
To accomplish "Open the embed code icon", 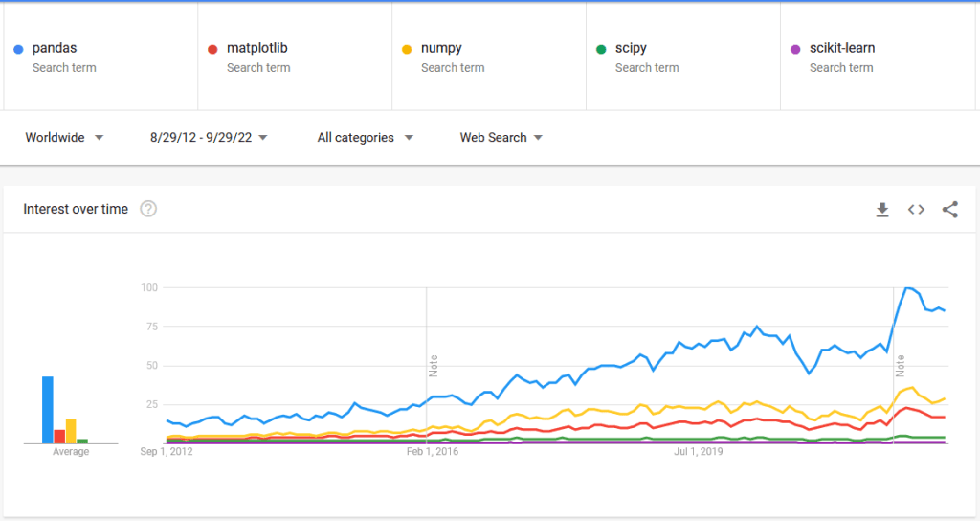I will (916, 210).
